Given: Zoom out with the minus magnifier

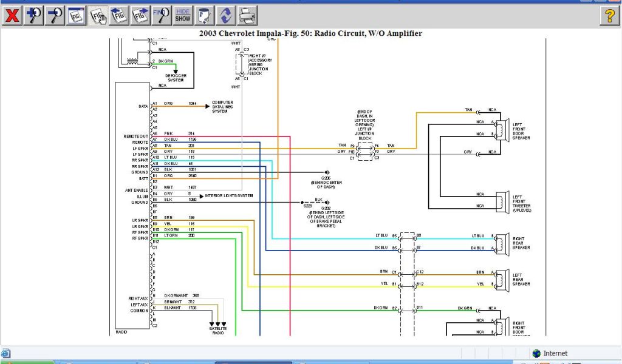Looking at the screenshot, I should pos(55,15).
